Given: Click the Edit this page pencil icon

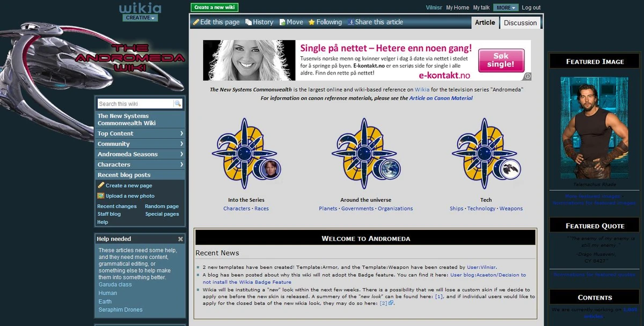Looking at the screenshot, I should [197, 22].
